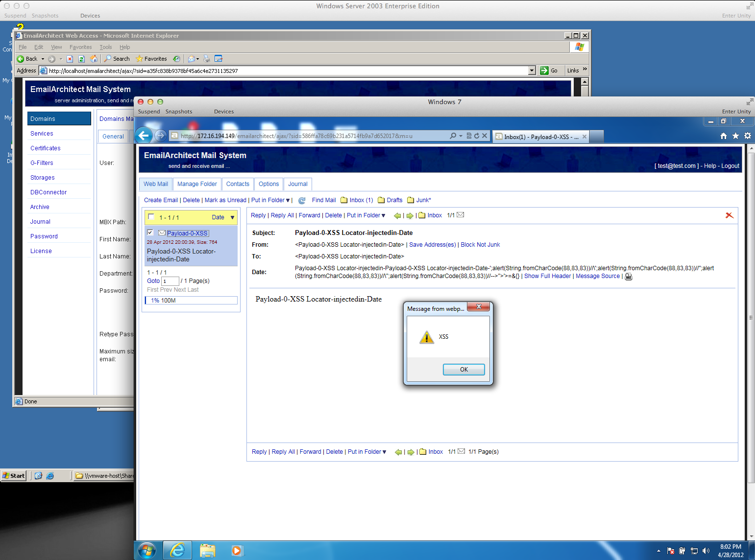This screenshot has width=755, height=560.
Task: Click the Block Not Junk link
Action: point(480,245)
